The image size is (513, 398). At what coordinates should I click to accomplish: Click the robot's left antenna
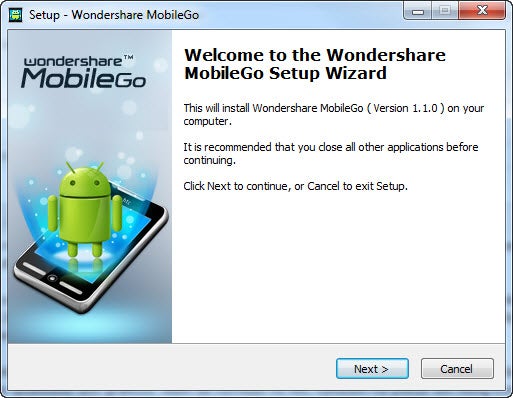(x=70, y=167)
